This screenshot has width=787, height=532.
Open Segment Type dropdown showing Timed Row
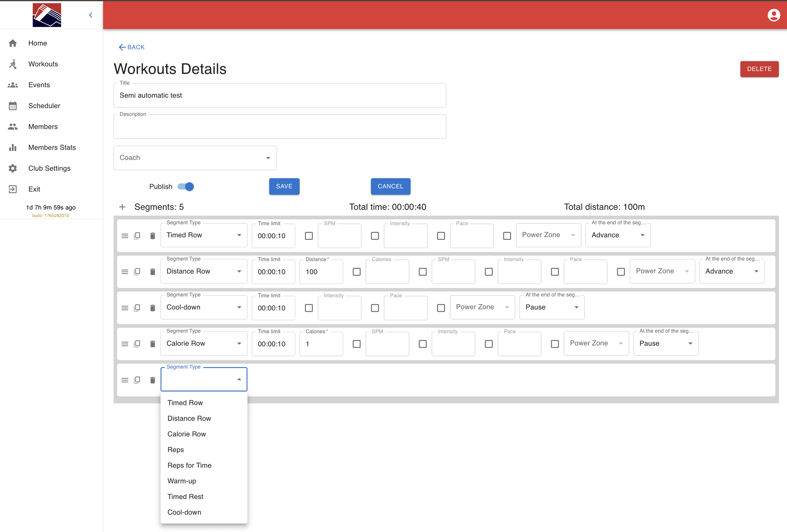pos(204,235)
